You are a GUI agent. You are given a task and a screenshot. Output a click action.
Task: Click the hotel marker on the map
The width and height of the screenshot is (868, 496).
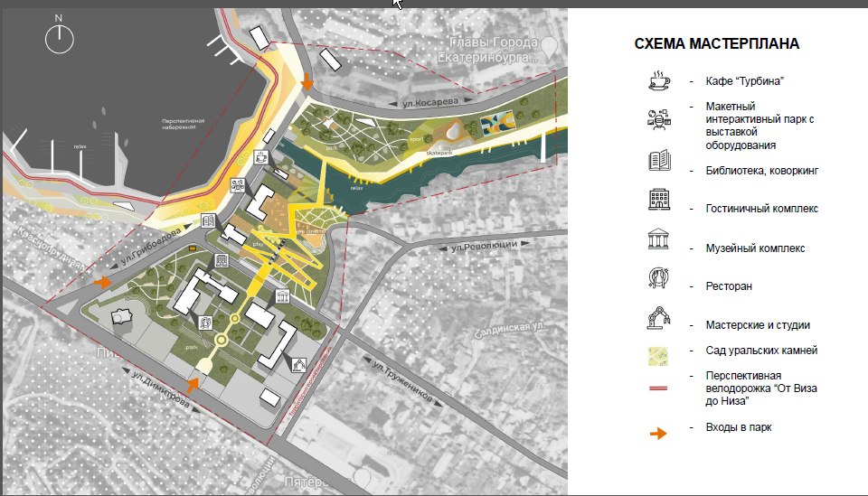coord(221,262)
